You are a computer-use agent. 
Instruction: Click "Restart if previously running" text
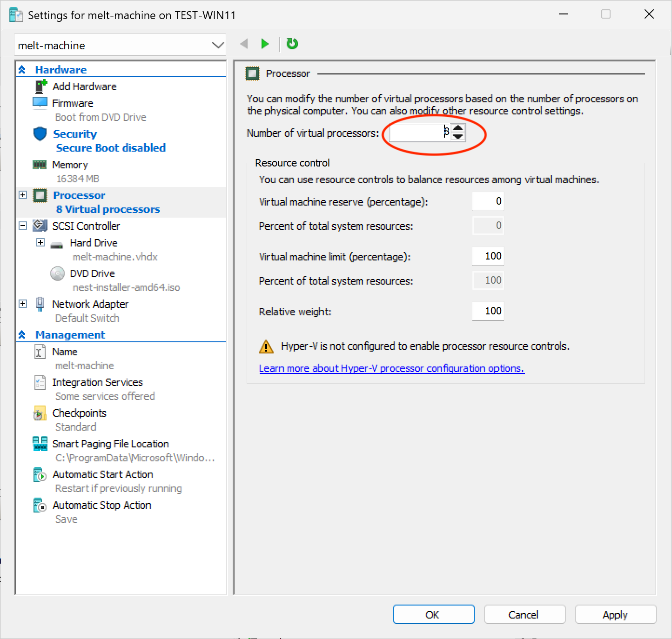tap(118, 488)
